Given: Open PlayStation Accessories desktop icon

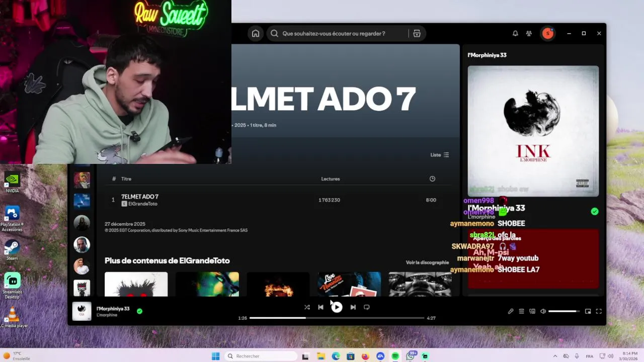Looking at the screenshot, I should coord(12,219).
